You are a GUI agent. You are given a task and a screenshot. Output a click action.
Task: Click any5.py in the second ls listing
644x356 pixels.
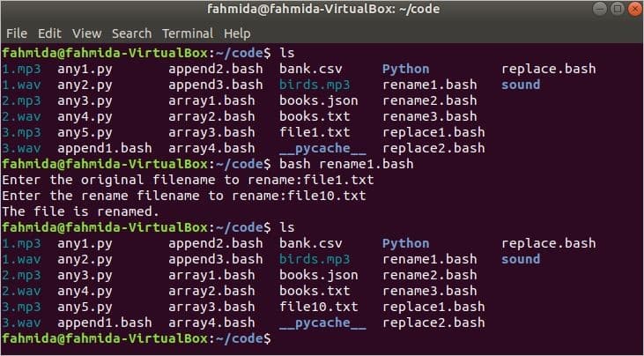pos(85,307)
